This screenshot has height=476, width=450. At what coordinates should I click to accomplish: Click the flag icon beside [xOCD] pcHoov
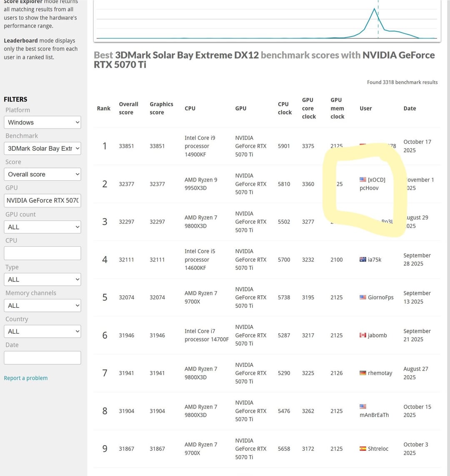pos(363,179)
